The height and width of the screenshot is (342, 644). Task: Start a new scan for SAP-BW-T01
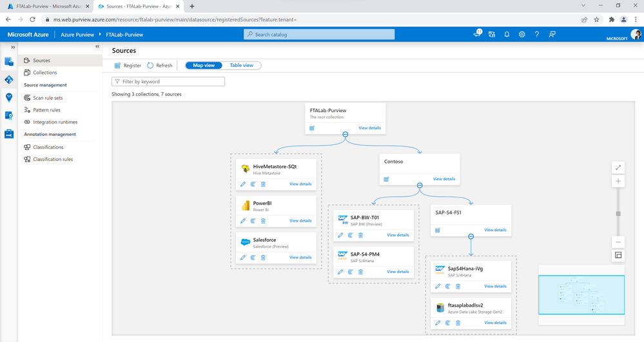coord(350,235)
